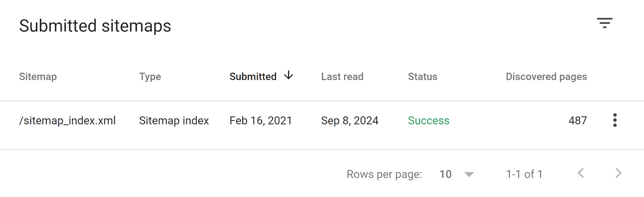Click the Type column header
This screenshot has width=644, height=197.
(150, 77)
